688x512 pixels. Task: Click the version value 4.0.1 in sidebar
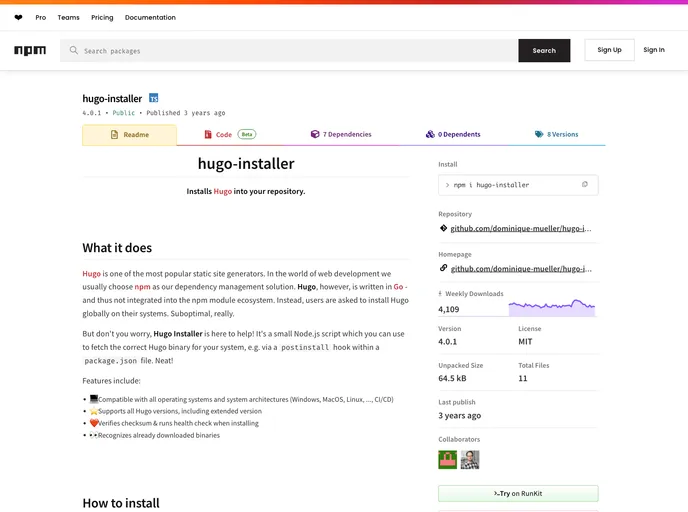(448, 341)
